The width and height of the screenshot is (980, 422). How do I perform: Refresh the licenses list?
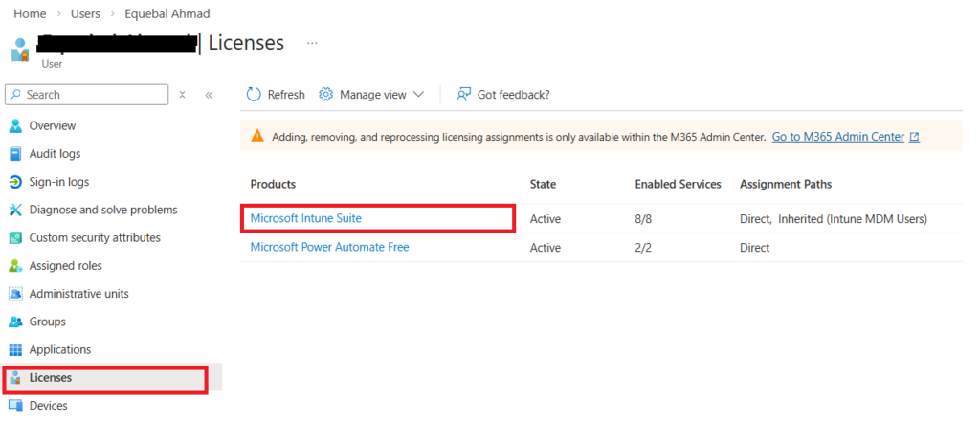276,95
